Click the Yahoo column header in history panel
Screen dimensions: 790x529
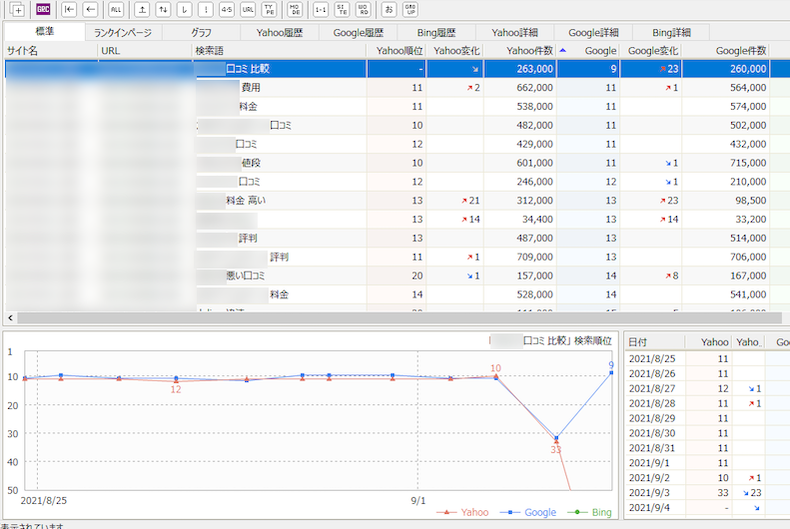coord(708,342)
